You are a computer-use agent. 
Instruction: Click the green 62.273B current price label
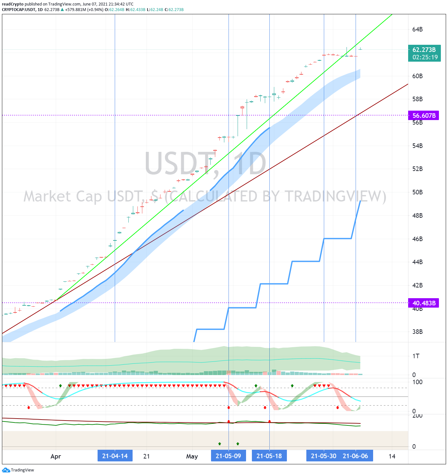(424, 50)
